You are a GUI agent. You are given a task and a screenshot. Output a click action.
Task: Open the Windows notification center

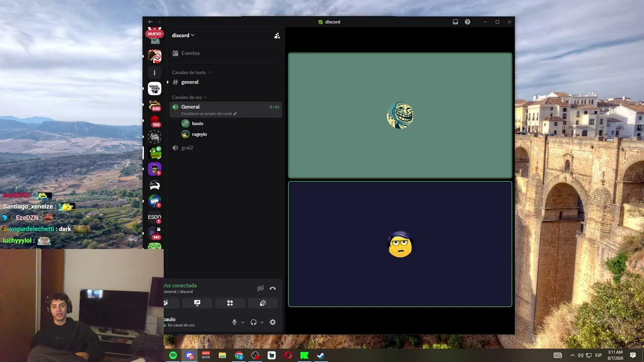[633, 355]
